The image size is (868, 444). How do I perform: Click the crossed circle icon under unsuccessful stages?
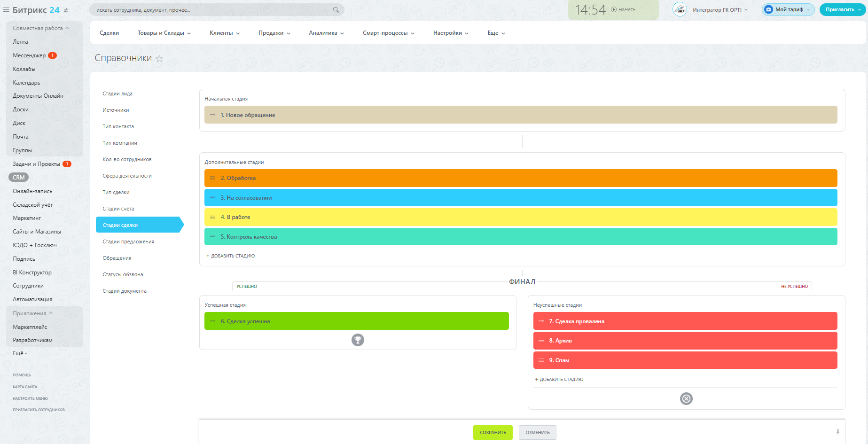click(686, 399)
